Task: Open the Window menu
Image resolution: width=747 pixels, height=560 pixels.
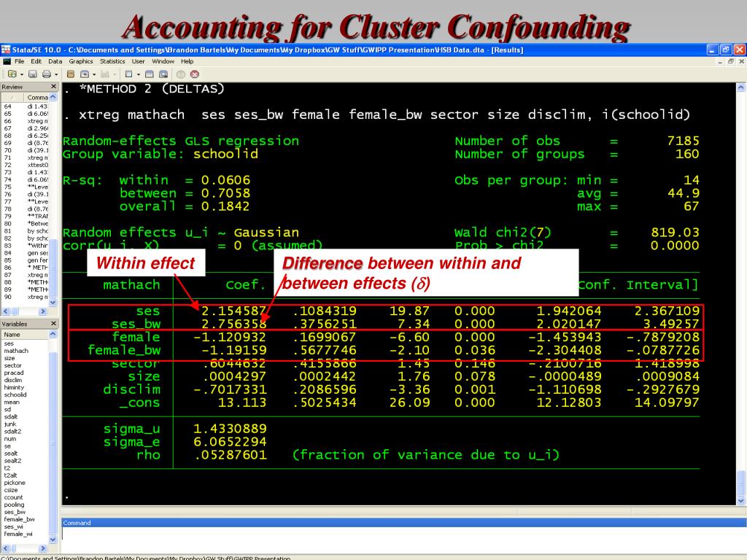Action: coord(163,61)
